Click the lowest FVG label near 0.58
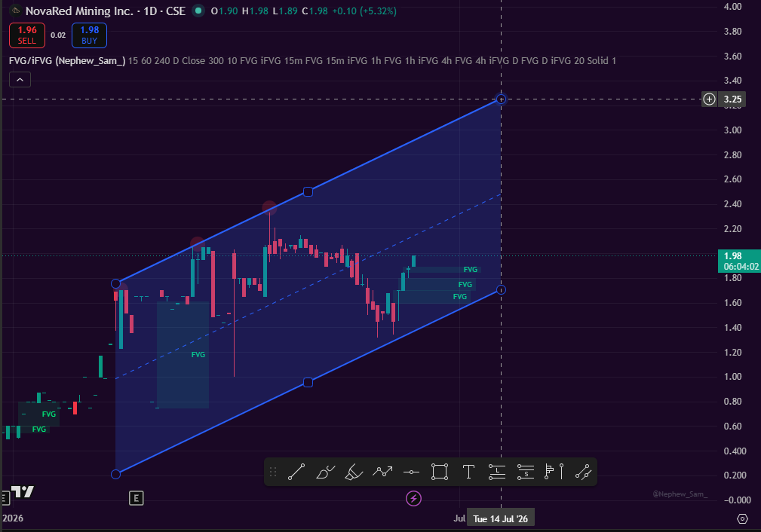Screen dimensions: 761x532 point(38,430)
